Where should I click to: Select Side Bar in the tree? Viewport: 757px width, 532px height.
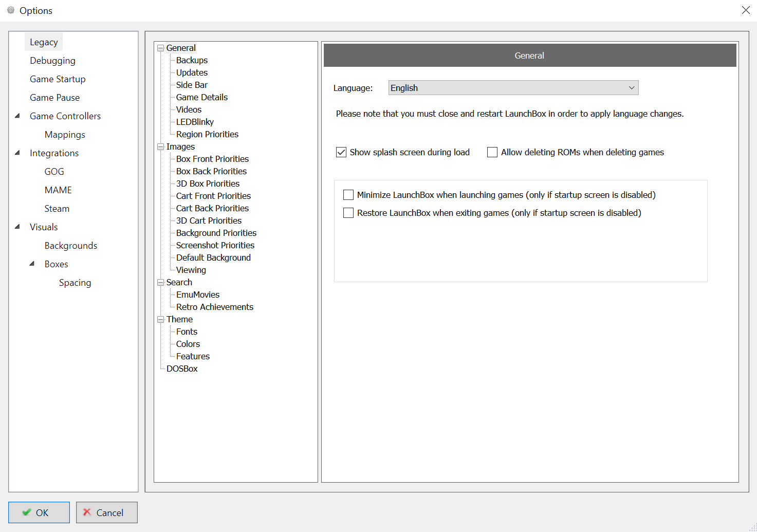click(x=192, y=85)
